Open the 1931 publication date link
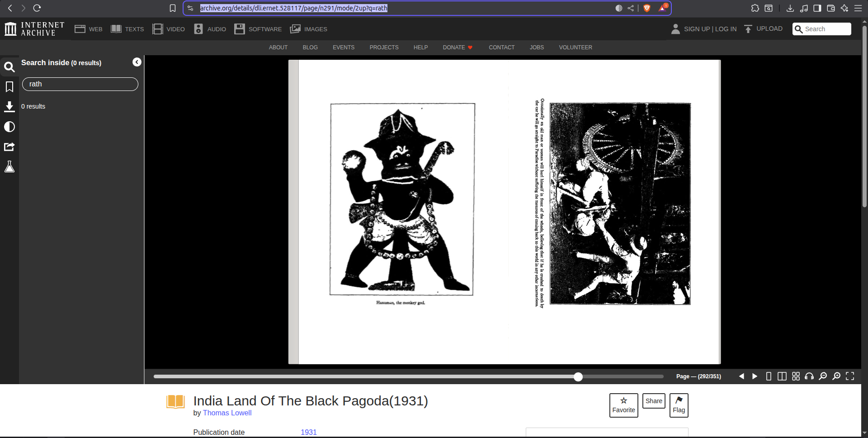868x438 pixels. pyautogui.click(x=309, y=433)
